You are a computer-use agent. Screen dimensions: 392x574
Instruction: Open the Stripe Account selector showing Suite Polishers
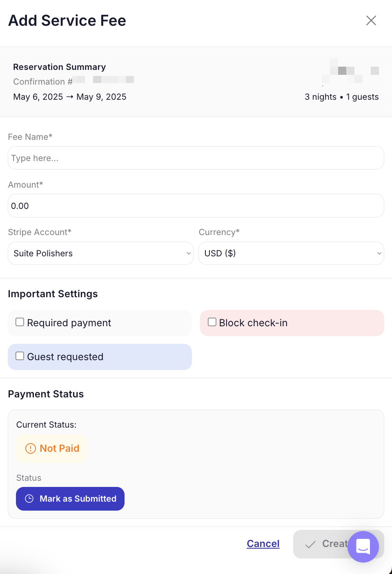(100, 253)
